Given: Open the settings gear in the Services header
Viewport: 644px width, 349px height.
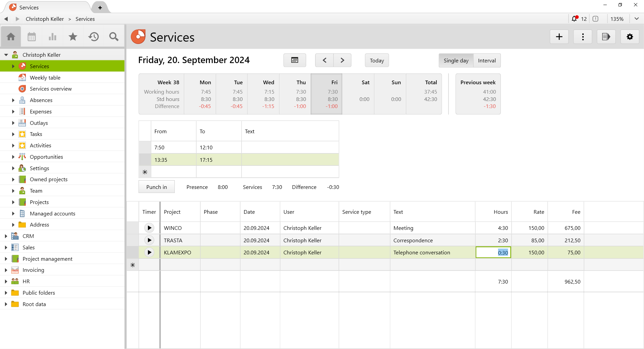Looking at the screenshot, I should [x=630, y=37].
